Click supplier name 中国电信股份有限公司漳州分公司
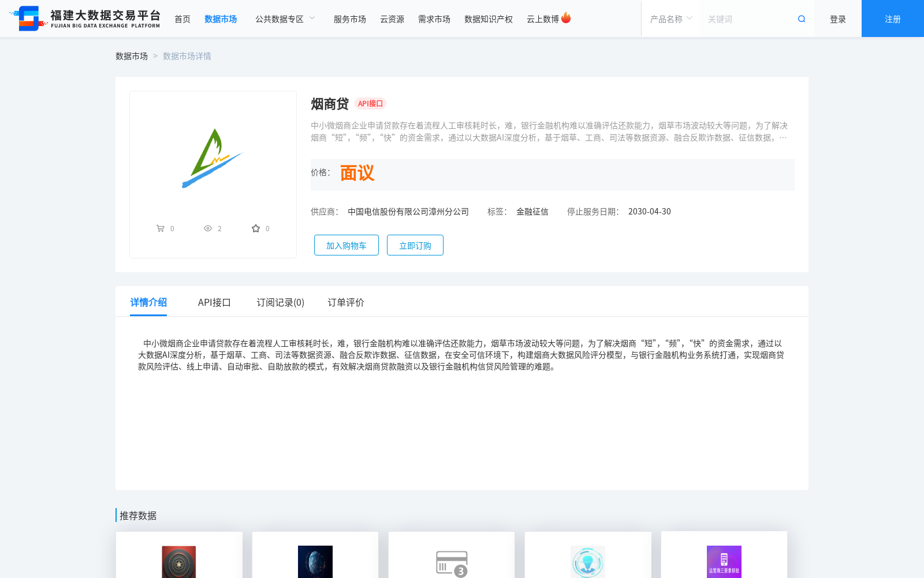924x578 pixels. point(408,212)
